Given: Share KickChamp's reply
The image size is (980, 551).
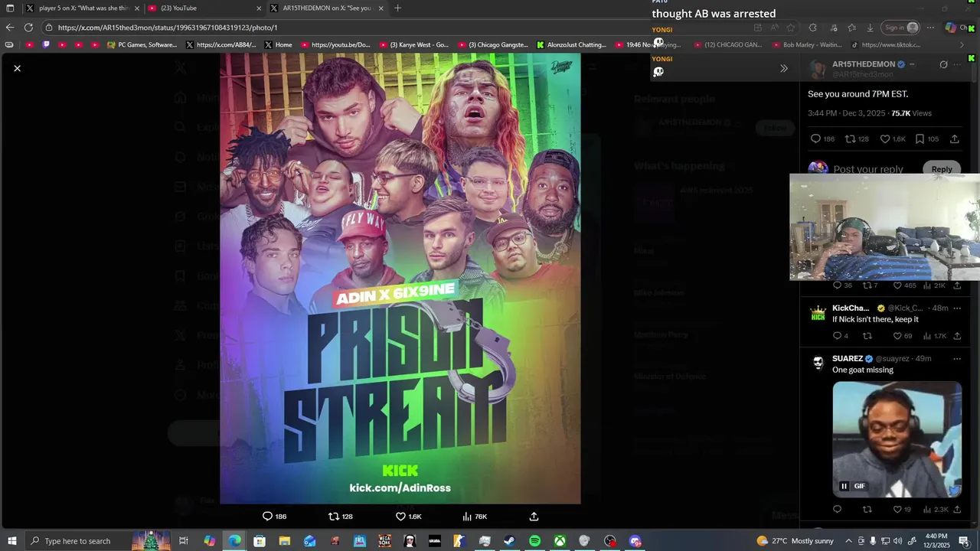Looking at the screenshot, I should pos(957,336).
